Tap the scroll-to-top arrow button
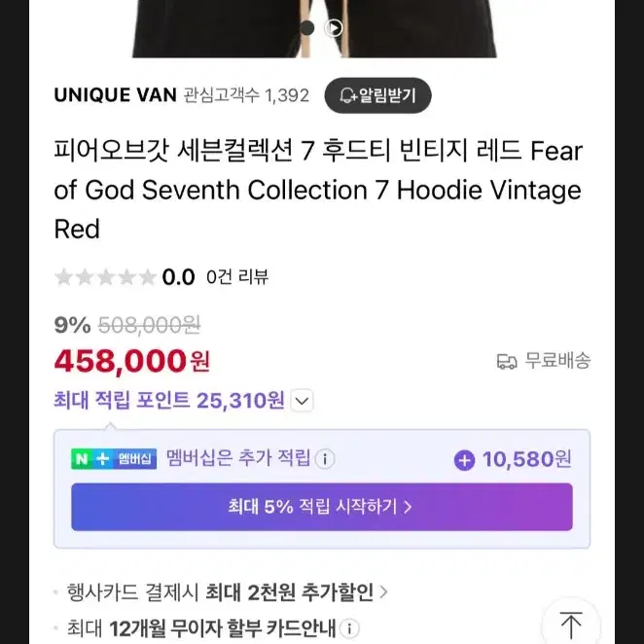644x644 pixels. [570, 625]
